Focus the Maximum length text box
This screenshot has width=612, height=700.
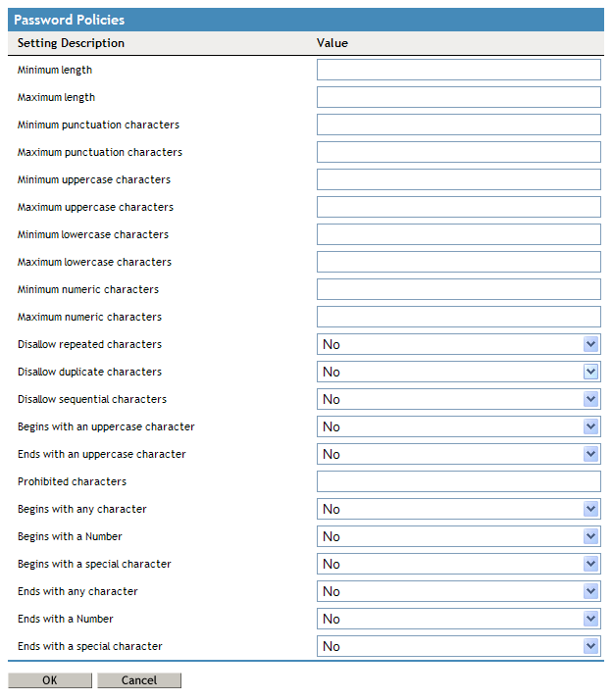click(458, 97)
